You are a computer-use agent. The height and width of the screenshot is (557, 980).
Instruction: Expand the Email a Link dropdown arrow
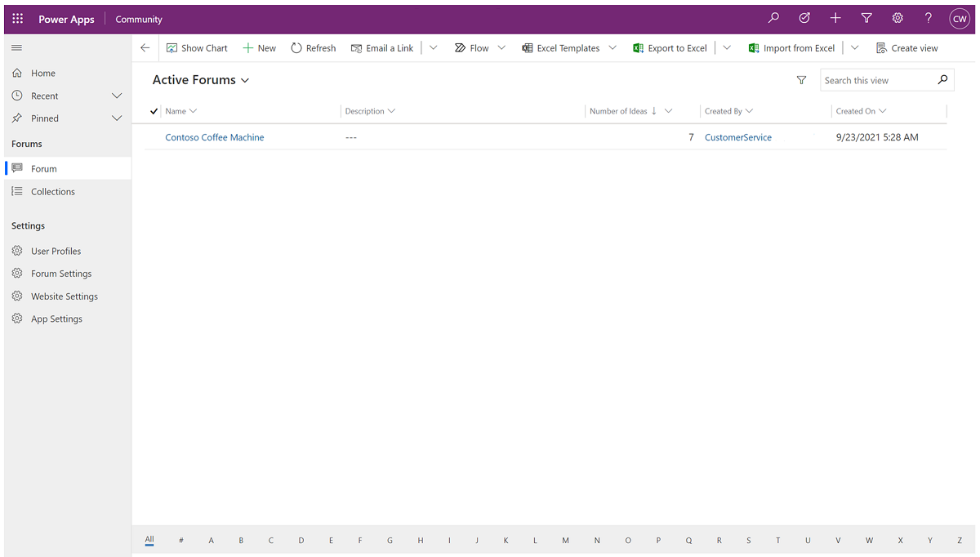[434, 48]
